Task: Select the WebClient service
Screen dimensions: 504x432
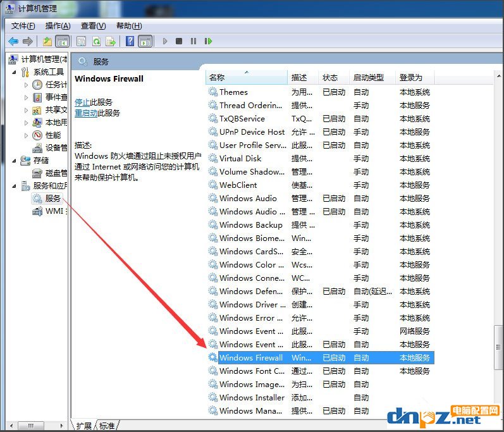Action: point(320,185)
